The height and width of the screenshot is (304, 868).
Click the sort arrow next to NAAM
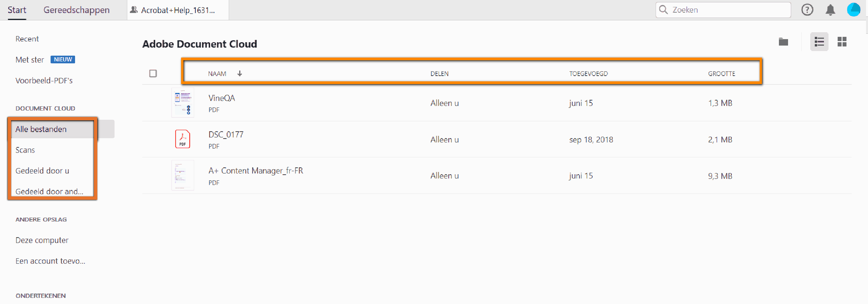240,74
